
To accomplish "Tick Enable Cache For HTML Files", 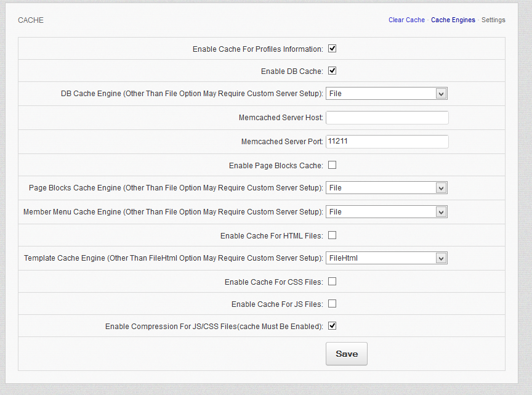I will click(332, 235).
